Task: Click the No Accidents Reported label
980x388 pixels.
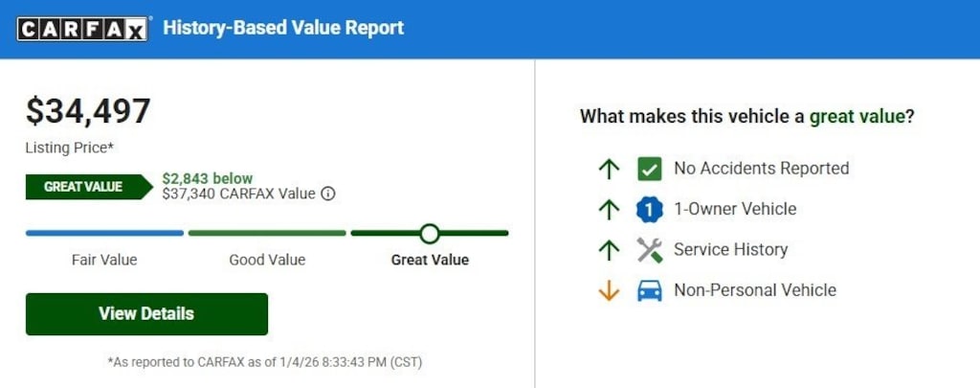Action: click(x=761, y=169)
